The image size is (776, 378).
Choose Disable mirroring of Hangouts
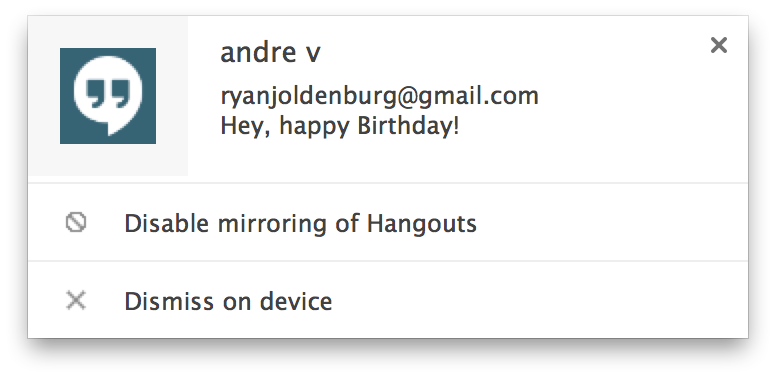point(388,222)
